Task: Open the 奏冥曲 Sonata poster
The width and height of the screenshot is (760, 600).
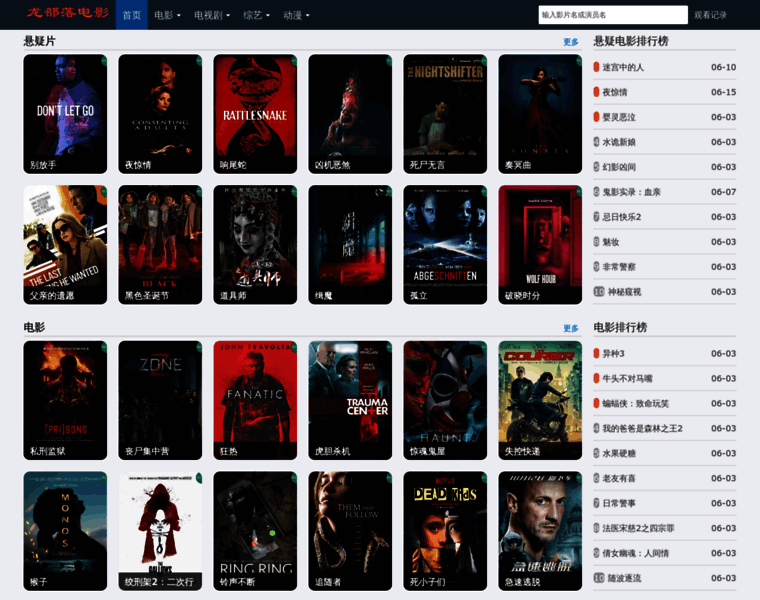Action: [x=540, y=114]
